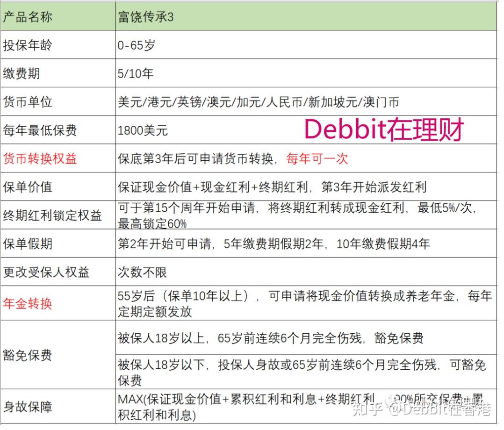Screen dimensions: 504x430
Task: Click the 投保年龄 row label
Action: click(x=26, y=45)
